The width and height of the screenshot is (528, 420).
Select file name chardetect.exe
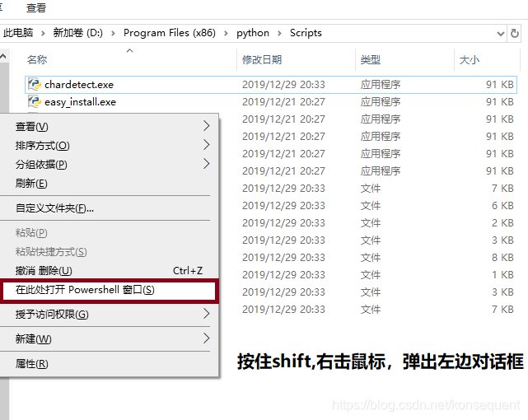click(79, 85)
